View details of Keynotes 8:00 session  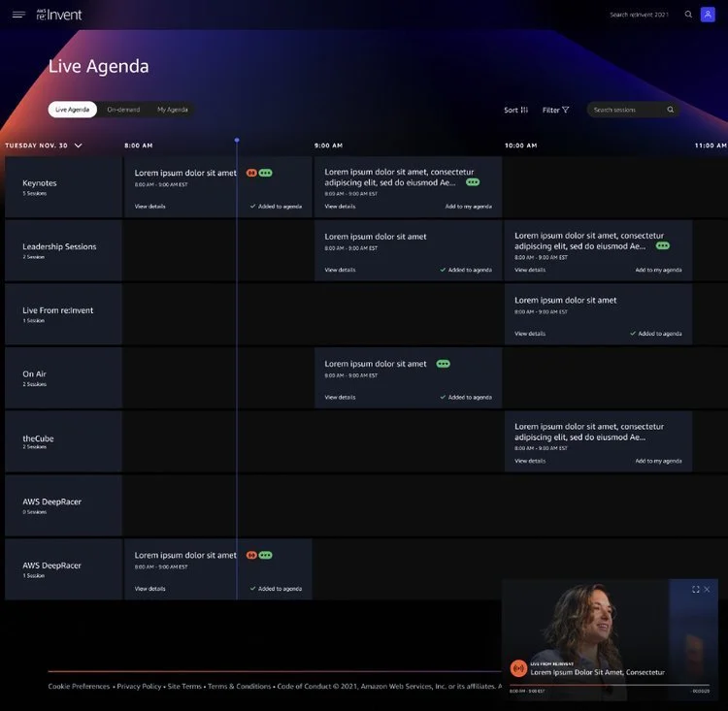[x=149, y=206]
